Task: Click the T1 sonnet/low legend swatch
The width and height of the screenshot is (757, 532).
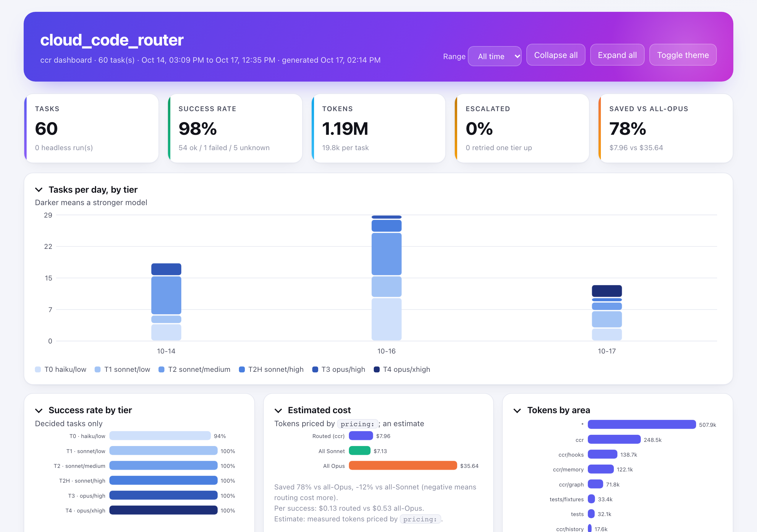Action: [x=98, y=369]
